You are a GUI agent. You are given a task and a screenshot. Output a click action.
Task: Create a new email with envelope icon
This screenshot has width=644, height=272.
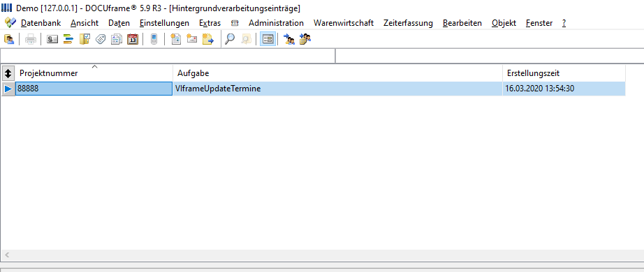pyautogui.click(x=192, y=39)
